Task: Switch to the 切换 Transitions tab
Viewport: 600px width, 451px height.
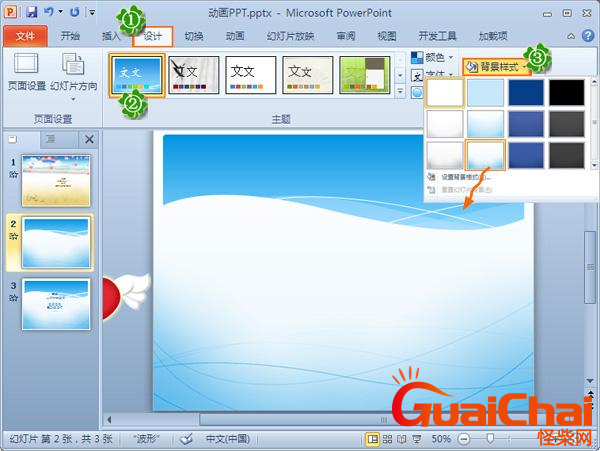Action: (x=194, y=36)
